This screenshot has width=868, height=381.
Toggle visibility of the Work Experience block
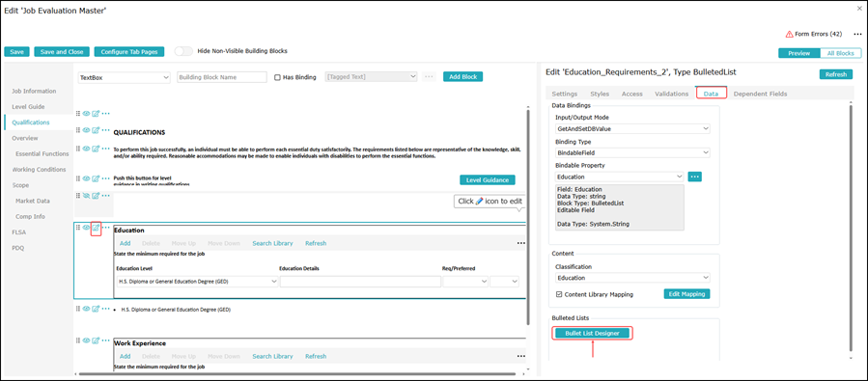[x=86, y=340]
